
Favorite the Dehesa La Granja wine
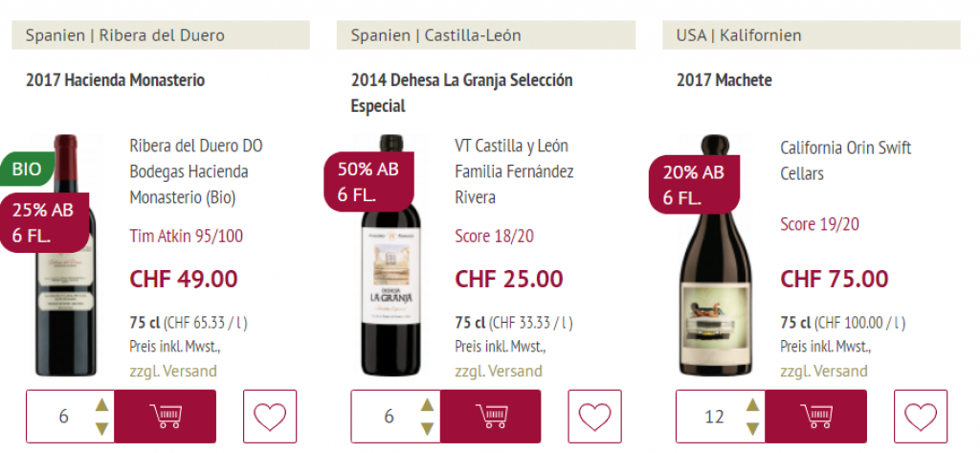click(595, 417)
